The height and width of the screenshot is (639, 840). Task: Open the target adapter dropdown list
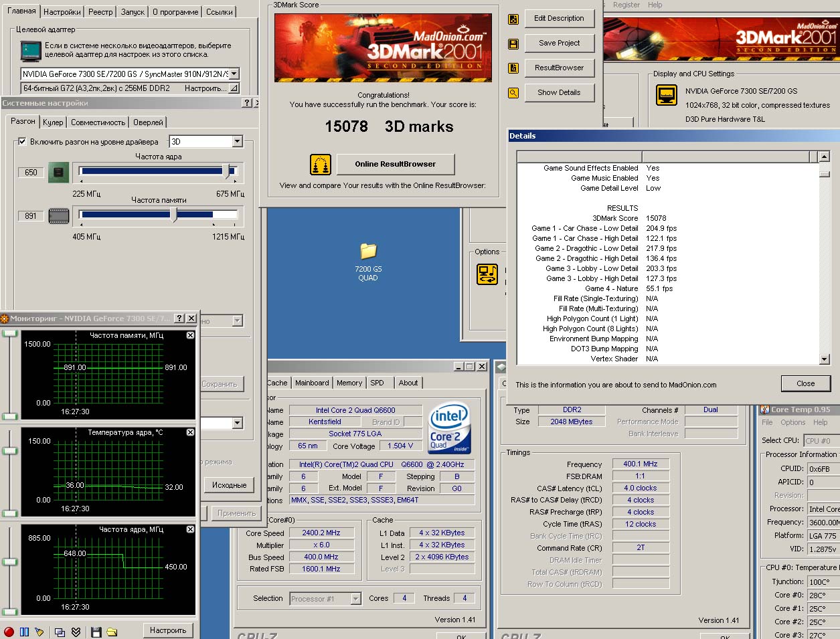point(234,74)
